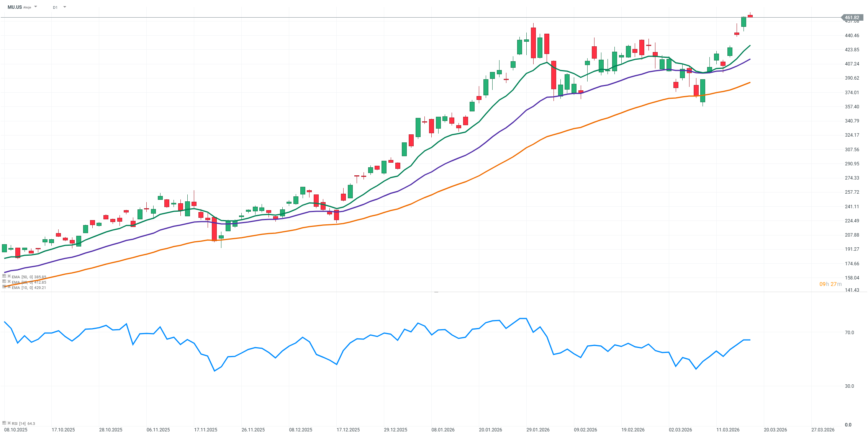Open settings icon for RSI 14 indicator
The width and height of the screenshot is (868, 436).
pyautogui.click(x=4, y=423)
